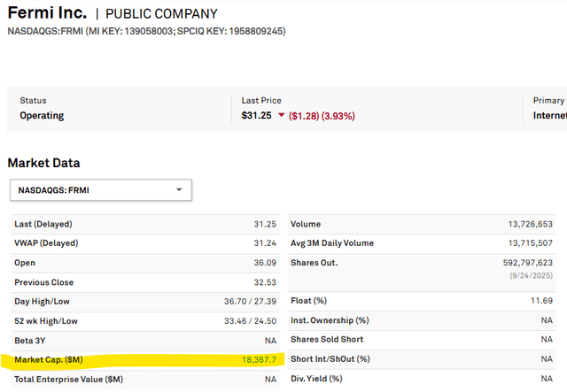Select the PUBLIC COMPANY label
Image resolution: width=567 pixels, height=392 pixels.
[x=162, y=15]
